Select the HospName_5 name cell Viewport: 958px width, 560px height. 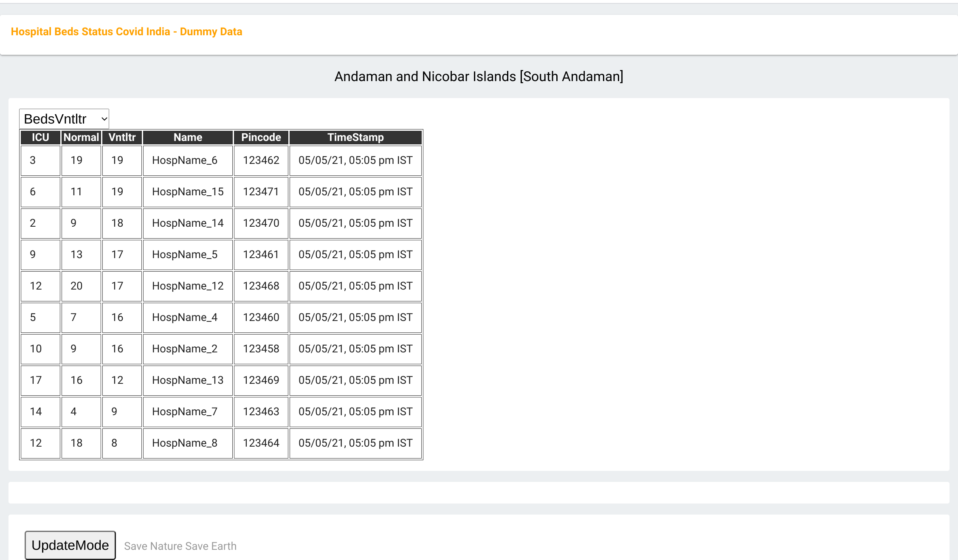pyautogui.click(x=188, y=255)
